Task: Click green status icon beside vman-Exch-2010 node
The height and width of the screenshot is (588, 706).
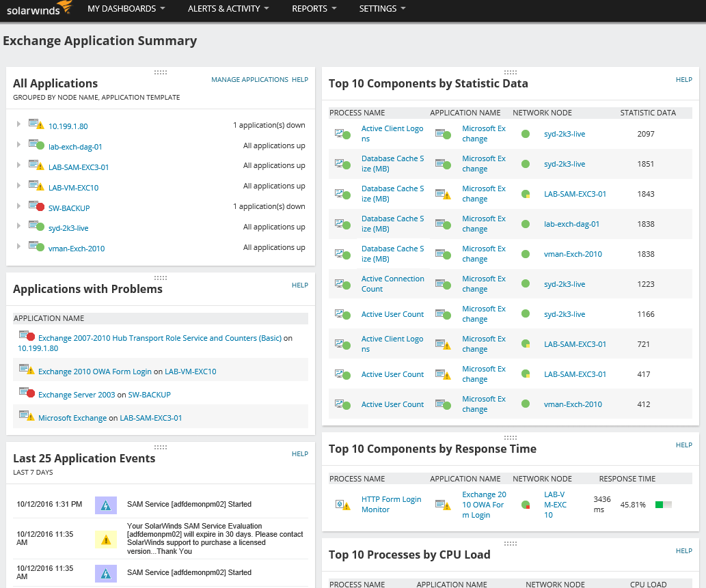Action: tap(36, 247)
